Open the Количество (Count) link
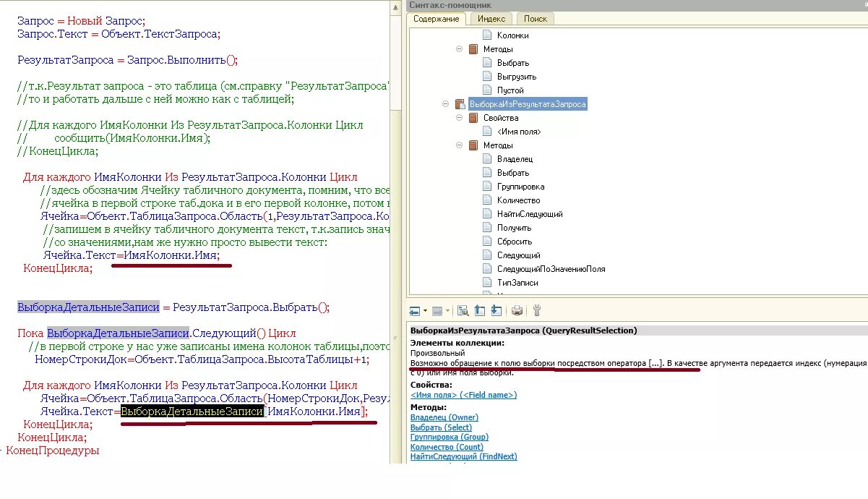 point(447,447)
